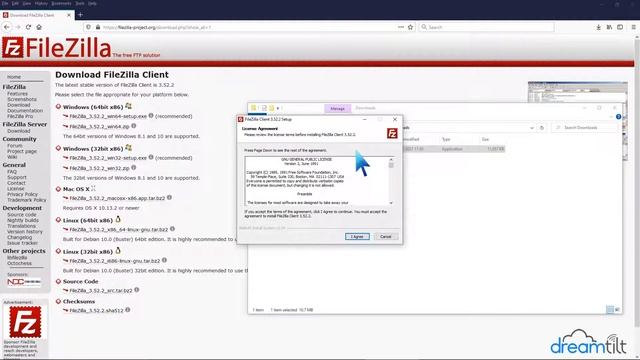Download FileZilla_3.52.2_win64-setup.exe

click(108, 116)
